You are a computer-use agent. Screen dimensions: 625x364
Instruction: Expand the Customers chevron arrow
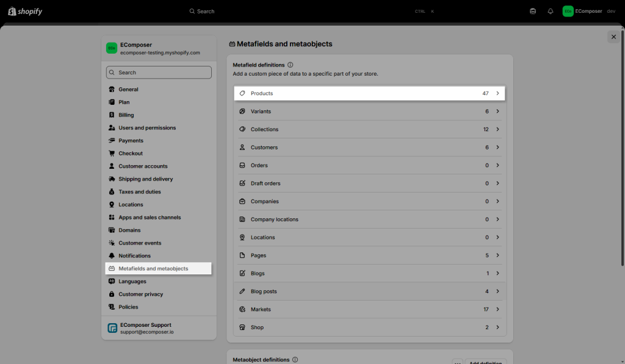pos(497,148)
